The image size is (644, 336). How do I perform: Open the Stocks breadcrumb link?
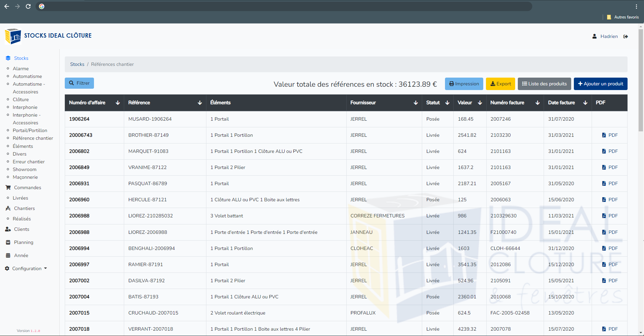pyautogui.click(x=77, y=64)
